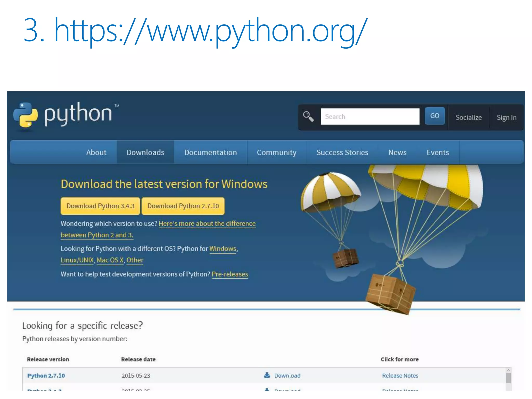Screen dimensions: 532x399
Task: Open the Socialize menu
Action: click(468, 117)
